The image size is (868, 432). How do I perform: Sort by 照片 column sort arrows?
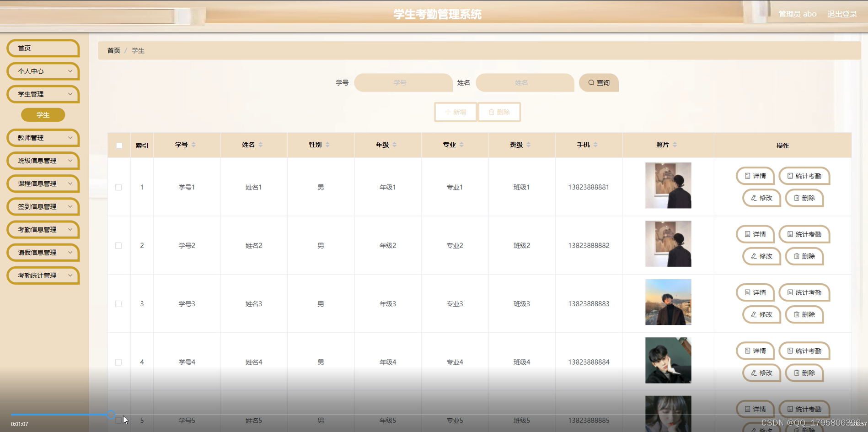(x=675, y=145)
